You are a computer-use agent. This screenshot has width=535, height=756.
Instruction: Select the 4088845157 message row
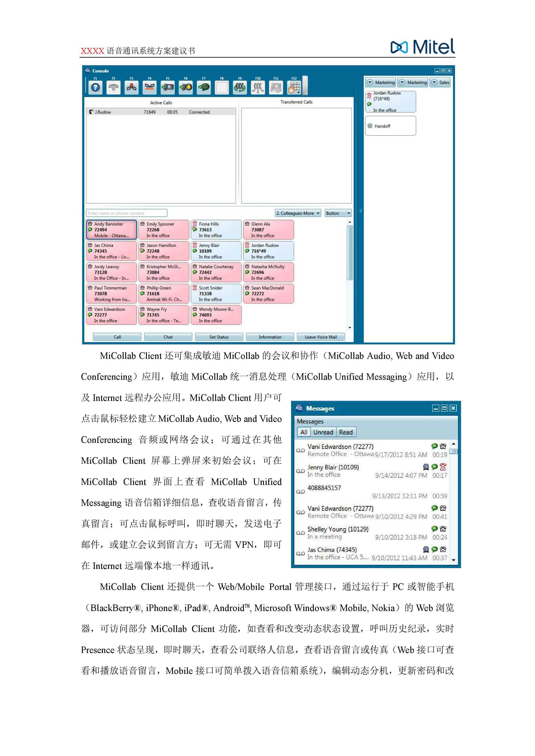tap(372, 492)
